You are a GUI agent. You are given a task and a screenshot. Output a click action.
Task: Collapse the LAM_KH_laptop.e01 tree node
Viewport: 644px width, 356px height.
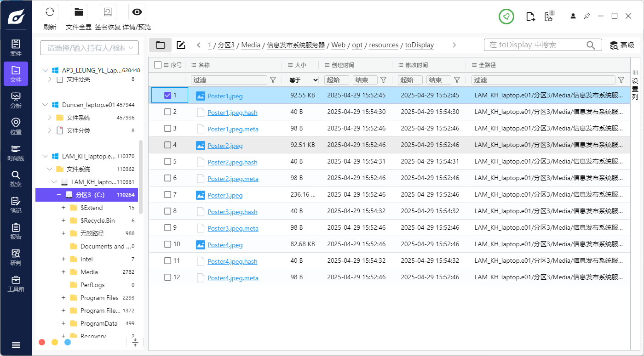click(x=45, y=156)
